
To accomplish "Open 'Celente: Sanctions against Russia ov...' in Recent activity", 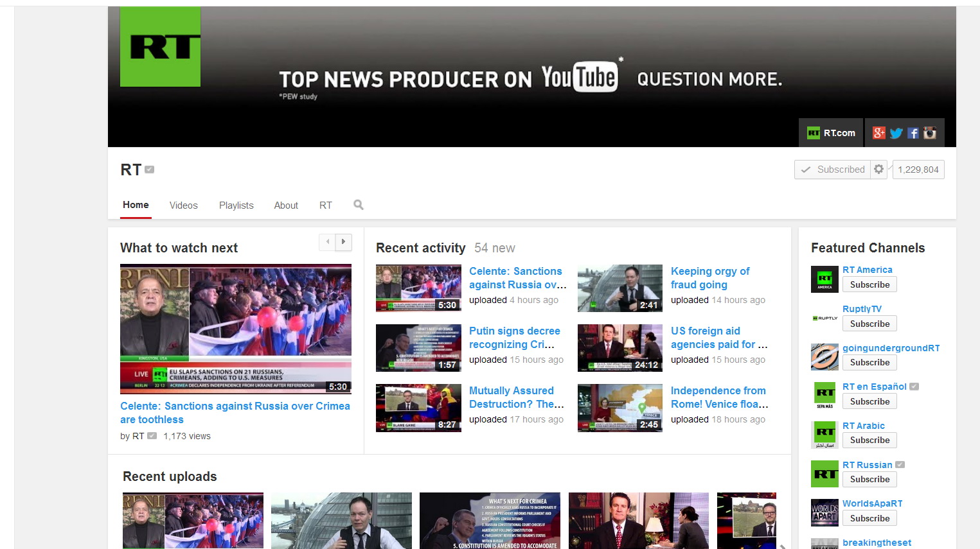I will 518,278.
